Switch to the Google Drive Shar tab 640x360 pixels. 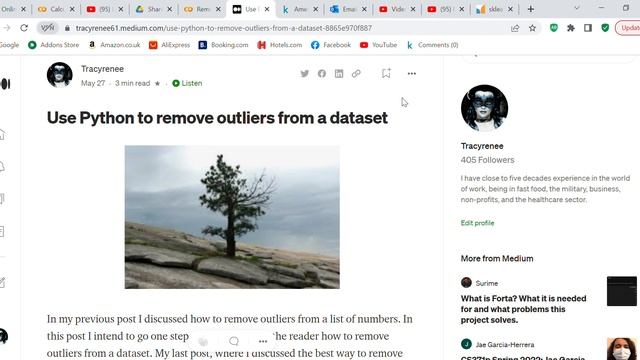154,9
